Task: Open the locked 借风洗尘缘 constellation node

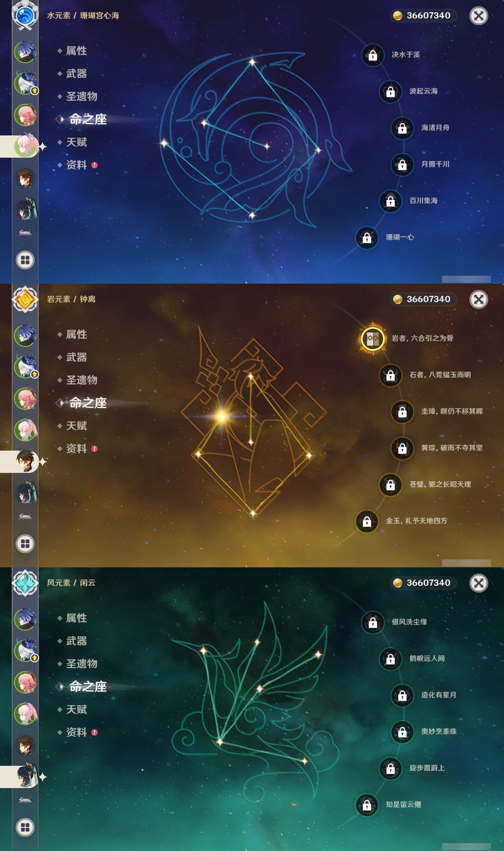Action: [372, 622]
